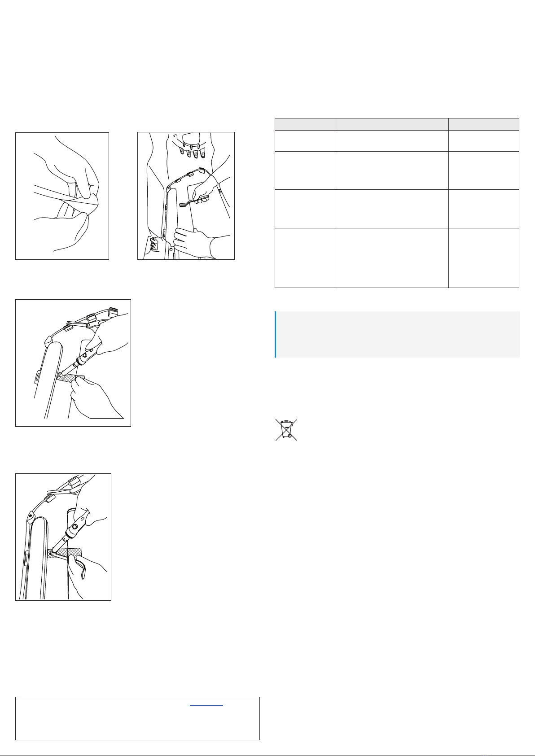Click inside the bordered note box at page bottom

coord(138,718)
